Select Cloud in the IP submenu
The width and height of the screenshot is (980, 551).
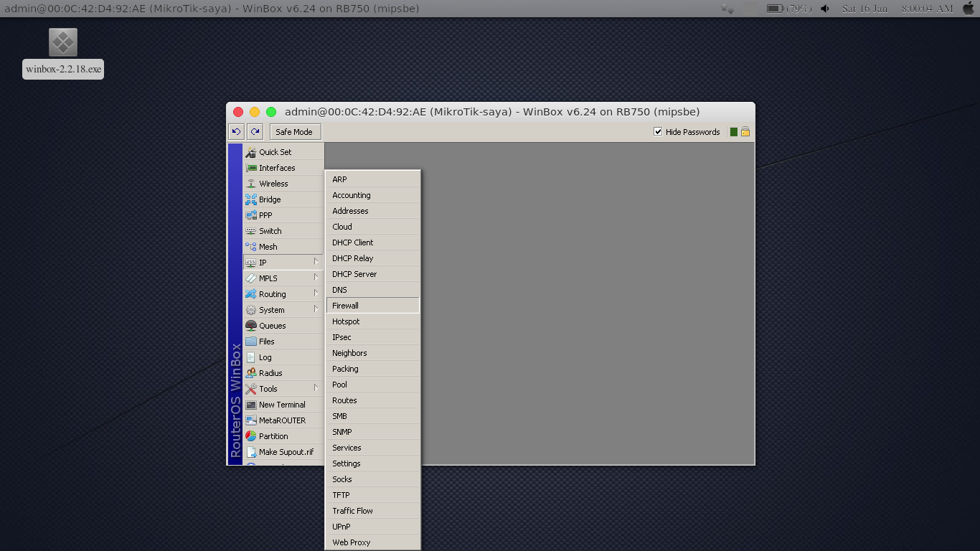coord(373,227)
